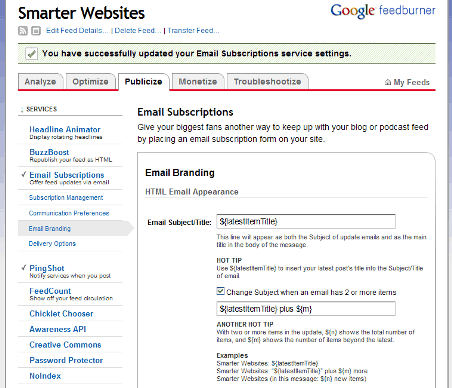Screen dimensions: 452x388
Task: Click the checkmark beside PingShot
Action: pyautogui.click(x=24, y=267)
